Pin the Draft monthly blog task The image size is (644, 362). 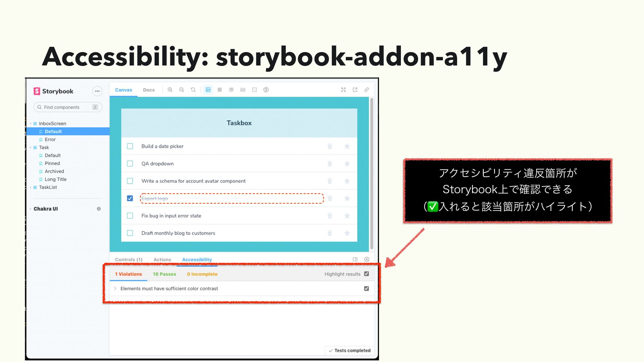347,233
